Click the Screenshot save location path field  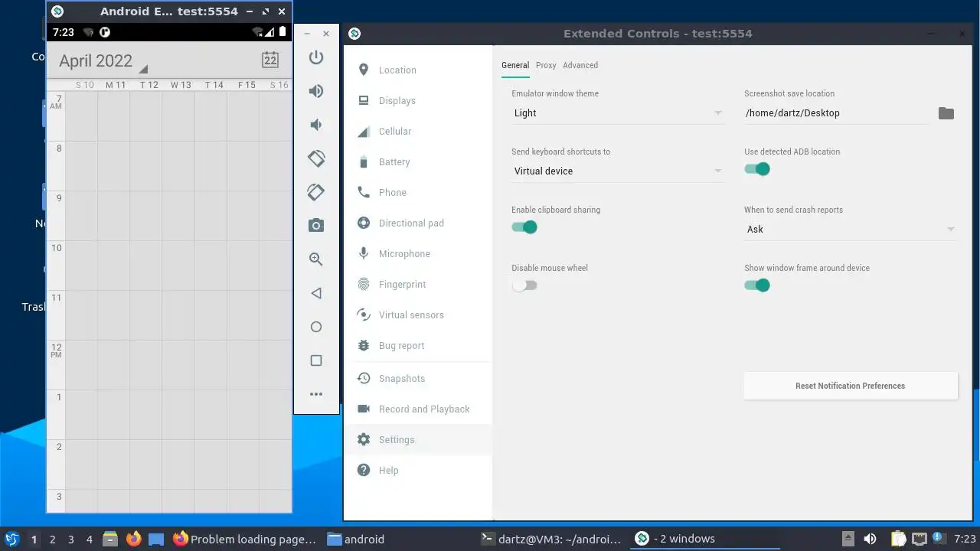[x=836, y=113]
